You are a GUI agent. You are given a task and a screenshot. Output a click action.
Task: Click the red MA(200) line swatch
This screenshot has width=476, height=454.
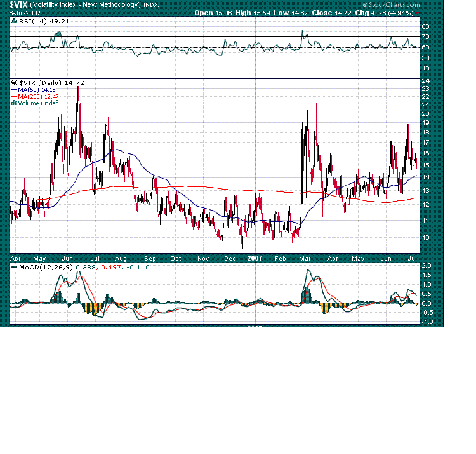14,96
